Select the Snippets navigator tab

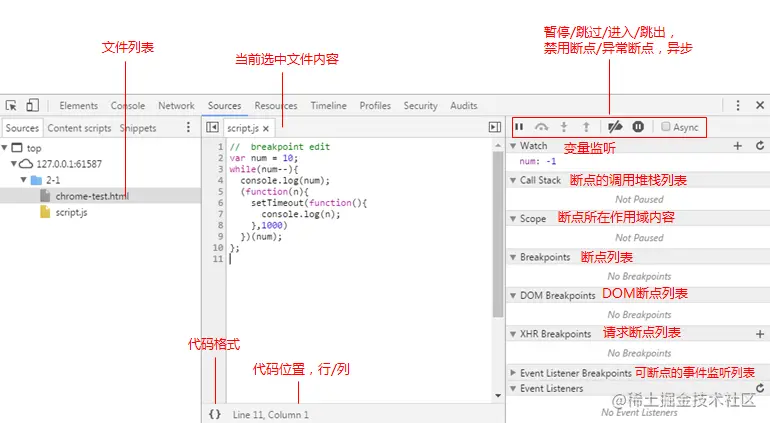pos(138,128)
